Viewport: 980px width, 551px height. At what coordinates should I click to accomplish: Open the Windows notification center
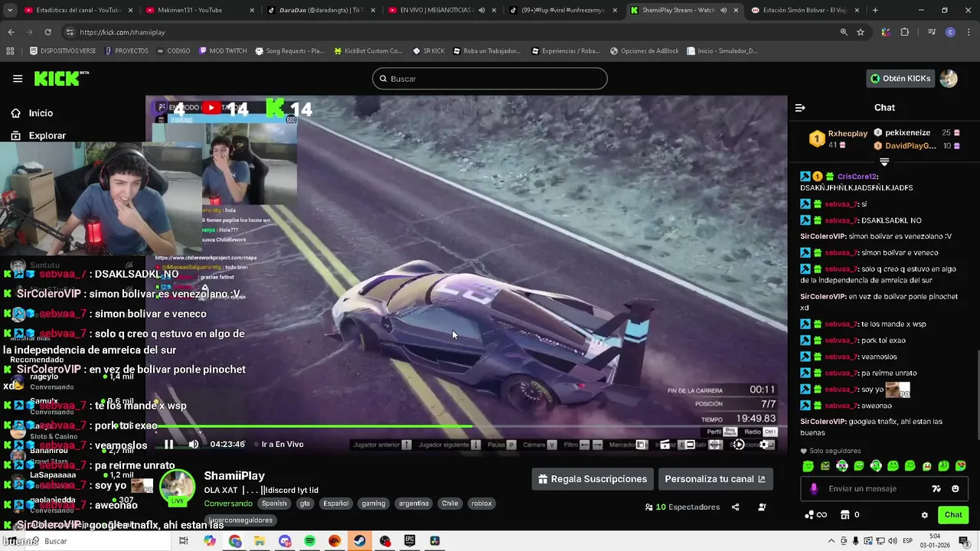point(963,541)
